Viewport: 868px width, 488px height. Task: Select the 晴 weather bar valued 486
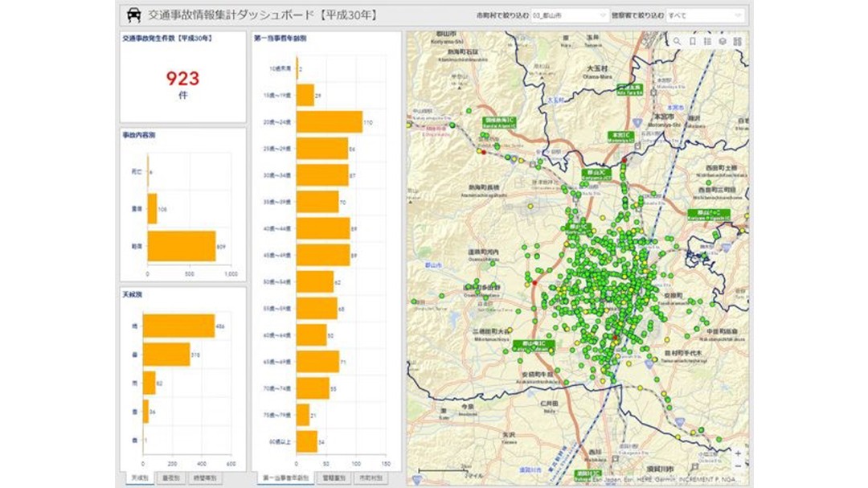pyautogui.click(x=178, y=326)
